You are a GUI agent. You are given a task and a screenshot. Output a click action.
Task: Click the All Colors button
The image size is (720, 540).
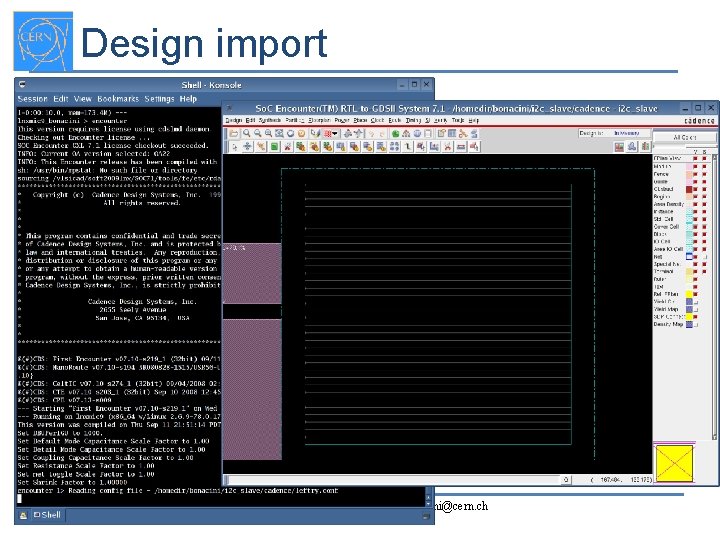tap(684, 137)
